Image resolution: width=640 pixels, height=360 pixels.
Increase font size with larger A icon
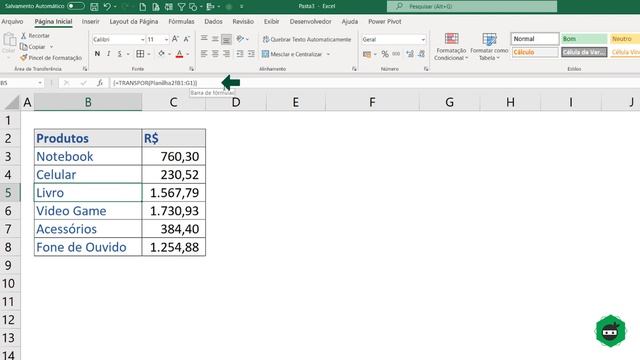[x=175, y=39]
